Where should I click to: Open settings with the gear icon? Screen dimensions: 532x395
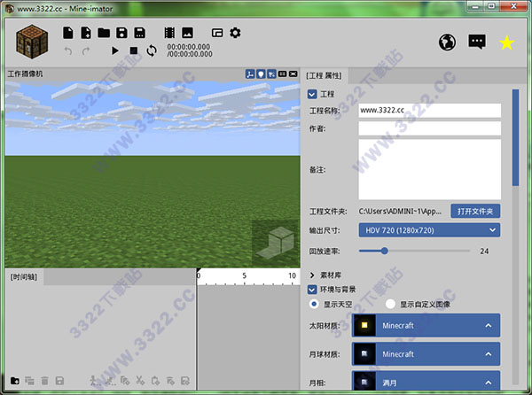coord(235,33)
